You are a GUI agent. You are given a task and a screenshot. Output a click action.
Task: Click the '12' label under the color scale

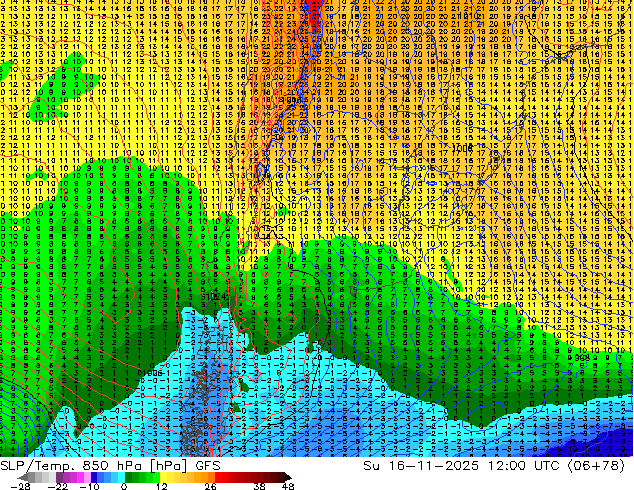[162, 486]
